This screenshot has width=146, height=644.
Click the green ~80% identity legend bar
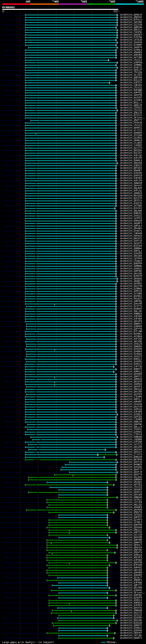tap(101, 4)
